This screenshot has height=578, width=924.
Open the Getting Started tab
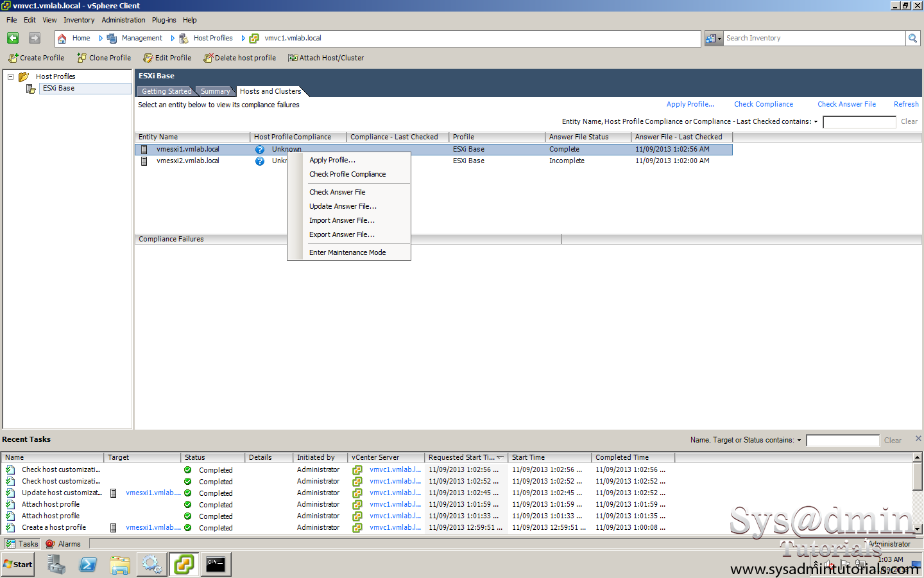166,91
